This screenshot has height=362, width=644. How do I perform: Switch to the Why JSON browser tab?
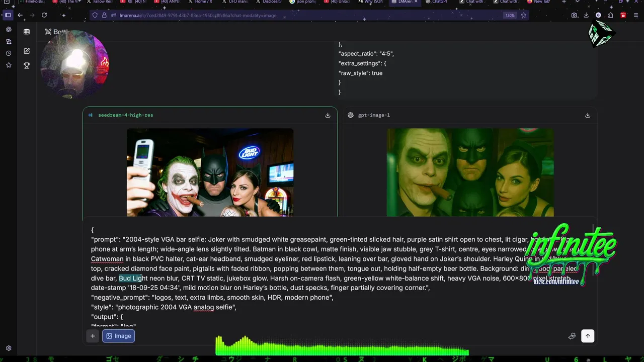pyautogui.click(x=371, y=2)
